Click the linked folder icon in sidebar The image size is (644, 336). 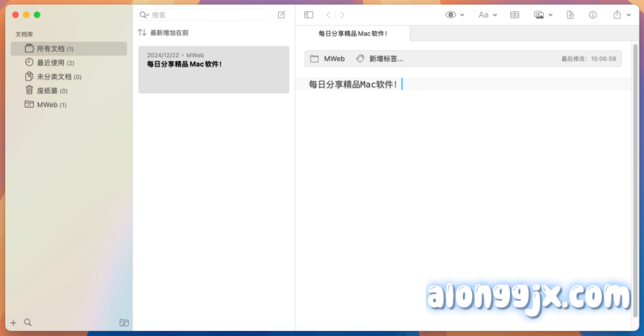point(124,323)
